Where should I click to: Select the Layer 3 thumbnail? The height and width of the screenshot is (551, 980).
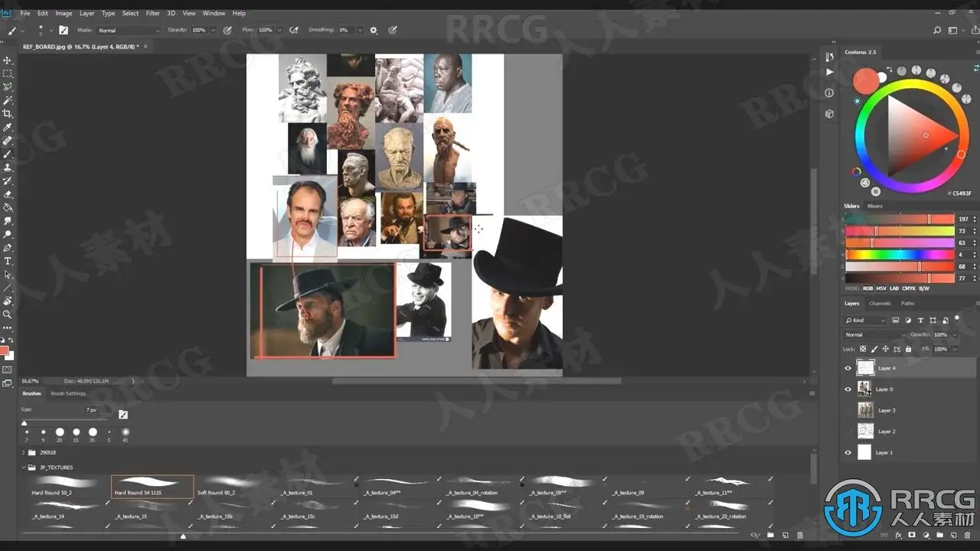(x=865, y=410)
